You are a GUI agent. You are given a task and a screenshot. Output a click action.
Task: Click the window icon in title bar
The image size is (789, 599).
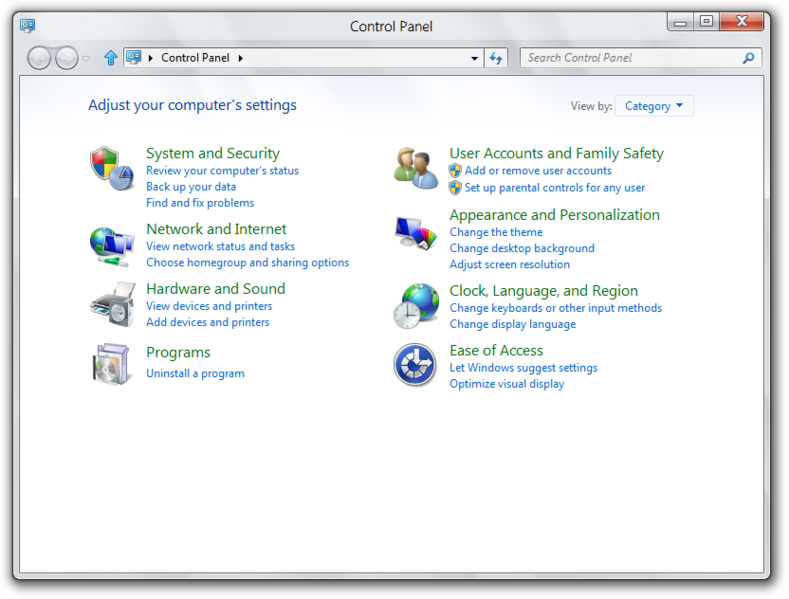[28, 25]
